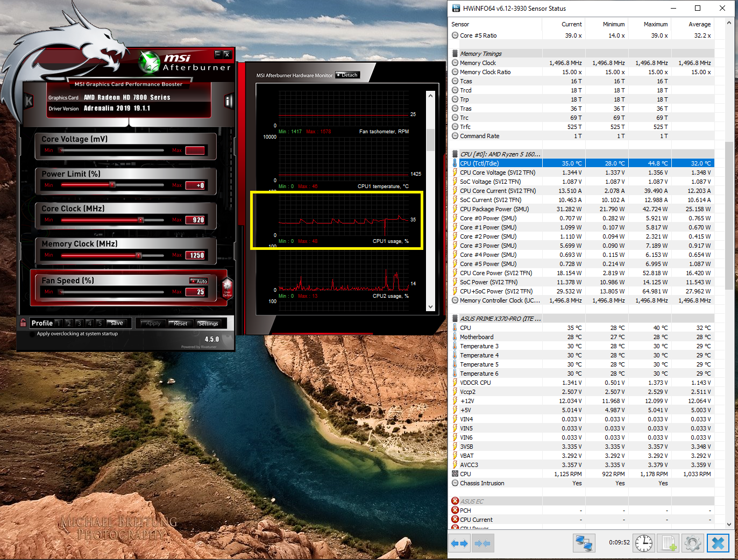Click the red X icon beside CPU Current
738x560 pixels.
click(455, 520)
